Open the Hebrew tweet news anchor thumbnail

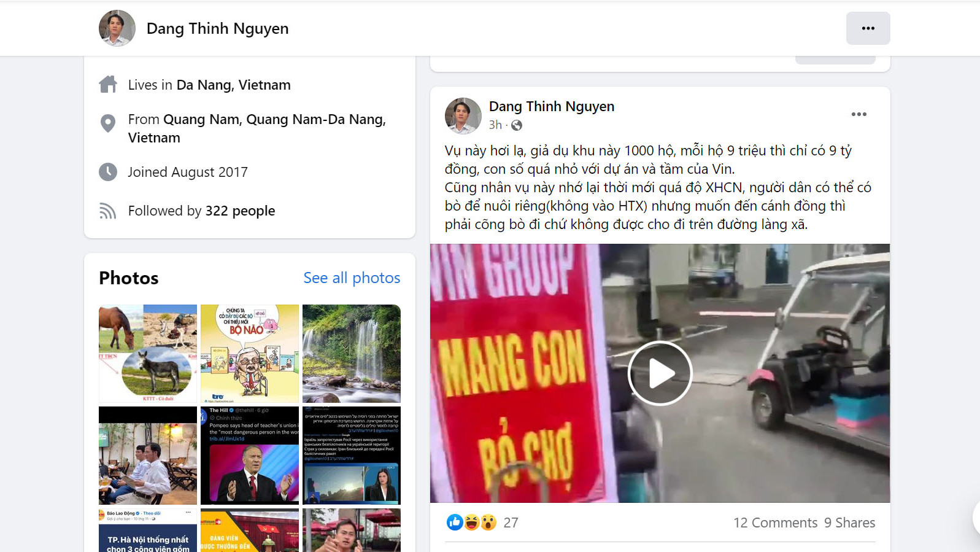pyautogui.click(x=352, y=456)
